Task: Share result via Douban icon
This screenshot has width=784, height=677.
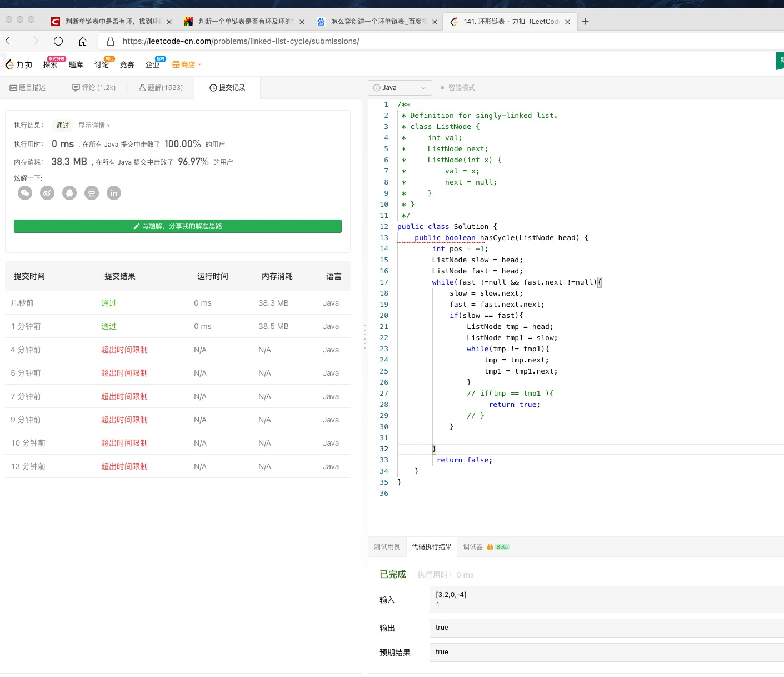Action: (92, 193)
